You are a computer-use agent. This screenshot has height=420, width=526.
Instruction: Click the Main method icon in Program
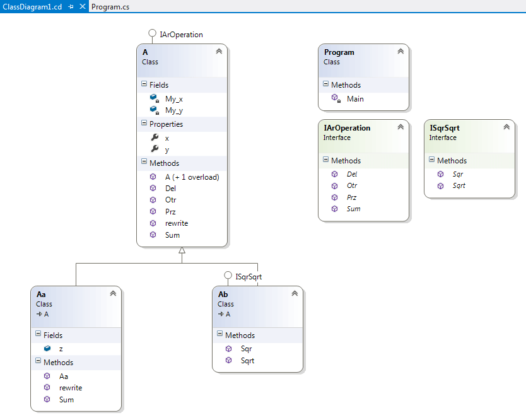pos(336,98)
